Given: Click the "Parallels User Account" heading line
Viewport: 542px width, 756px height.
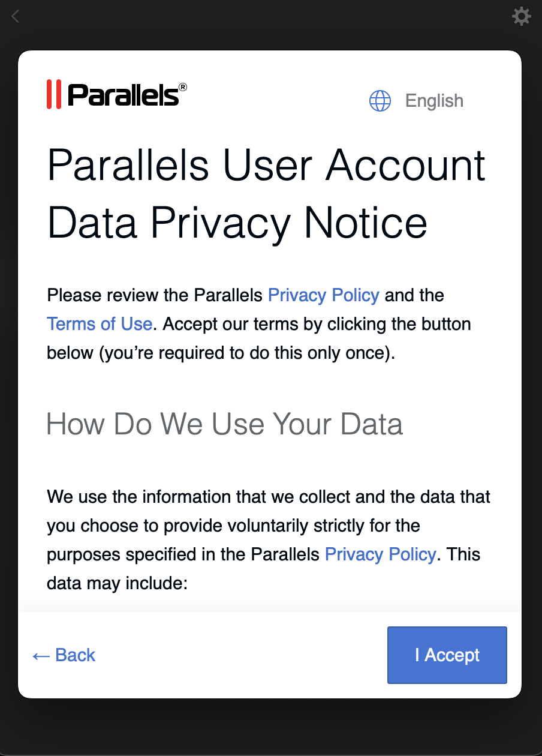Looking at the screenshot, I should [266, 165].
